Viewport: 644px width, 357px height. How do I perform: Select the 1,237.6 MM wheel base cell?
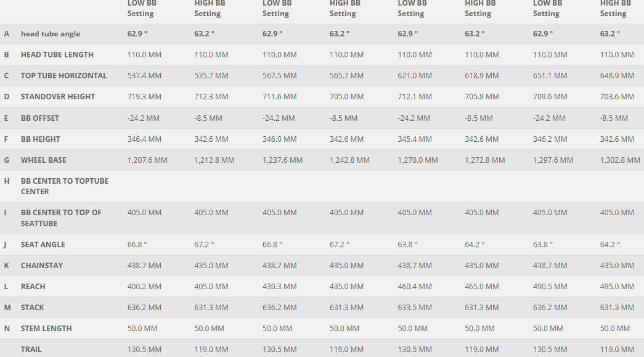pos(282,160)
